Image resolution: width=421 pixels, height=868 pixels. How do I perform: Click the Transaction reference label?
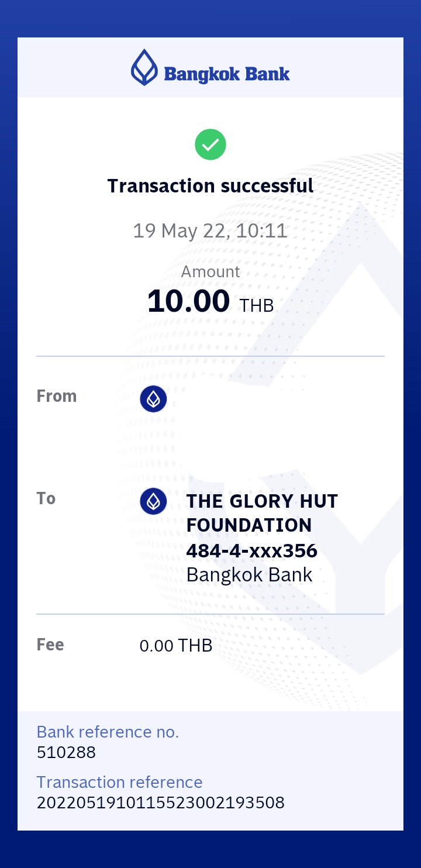119,782
